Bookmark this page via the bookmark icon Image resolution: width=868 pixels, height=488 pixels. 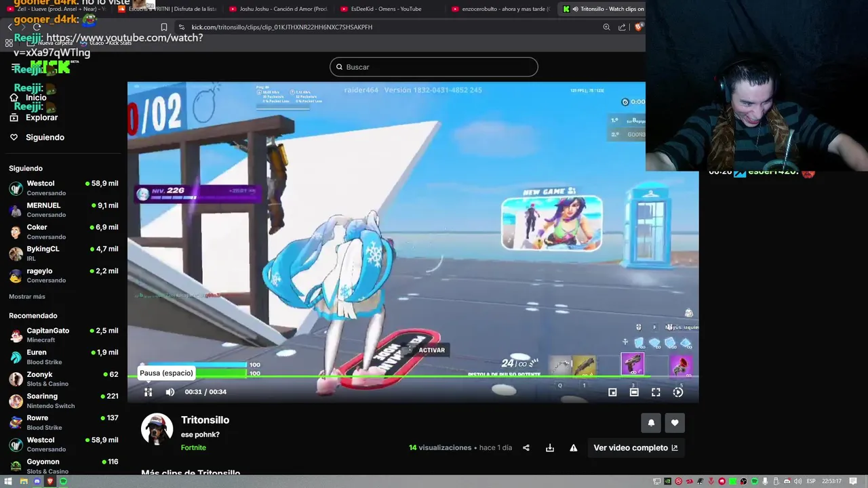164,27
